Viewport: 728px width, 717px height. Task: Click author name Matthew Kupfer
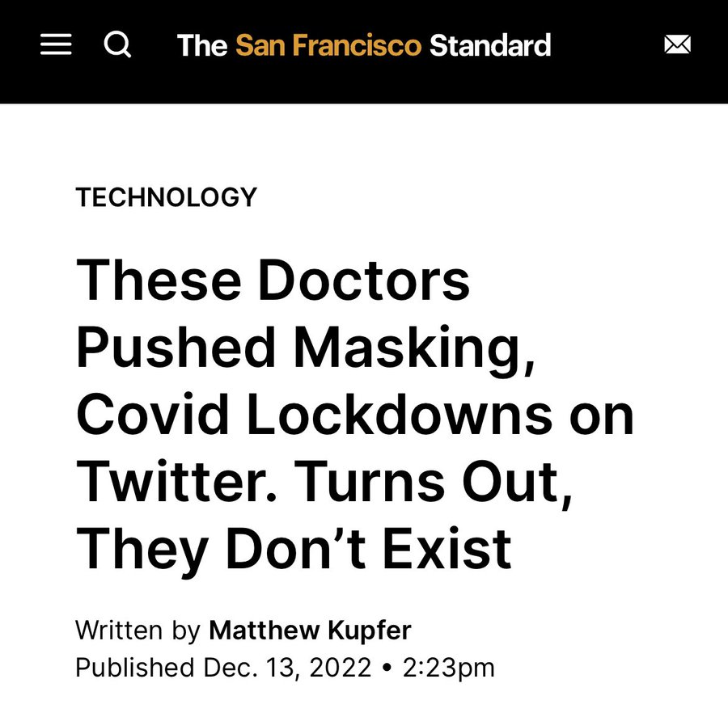pyautogui.click(x=311, y=631)
